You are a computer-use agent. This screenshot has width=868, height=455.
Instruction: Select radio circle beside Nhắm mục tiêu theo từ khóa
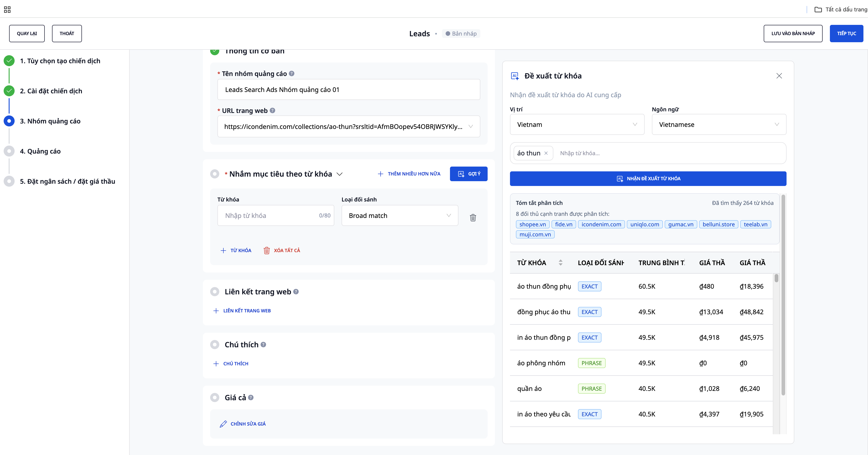(x=215, y=174)
